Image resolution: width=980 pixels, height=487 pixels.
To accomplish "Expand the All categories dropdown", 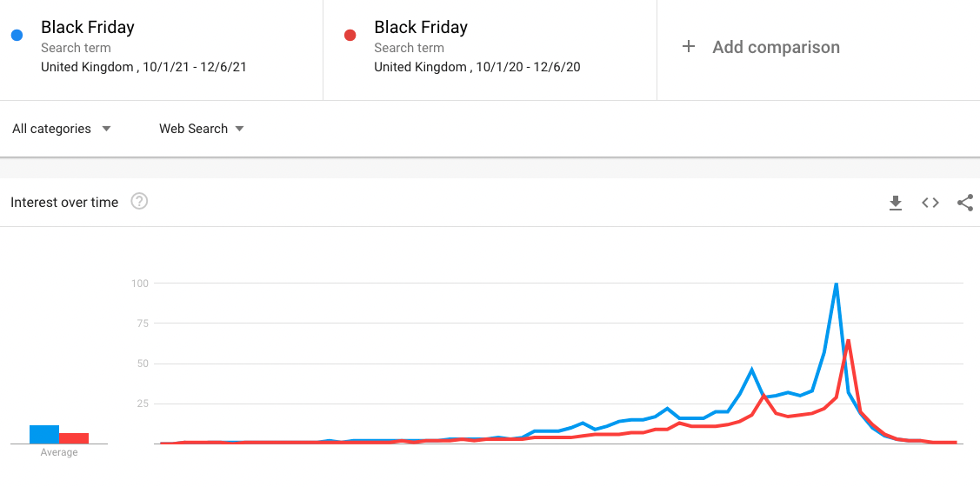I will pyautogui.click(x=61, y=129).
